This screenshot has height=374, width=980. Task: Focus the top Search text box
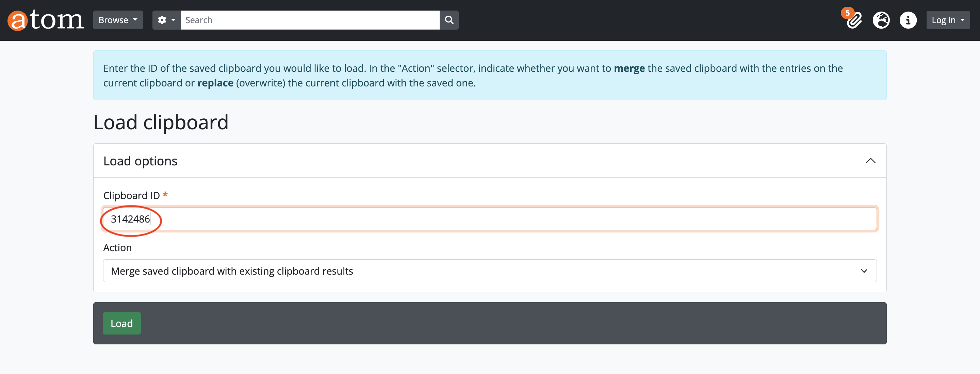click(x=309, y=20)
